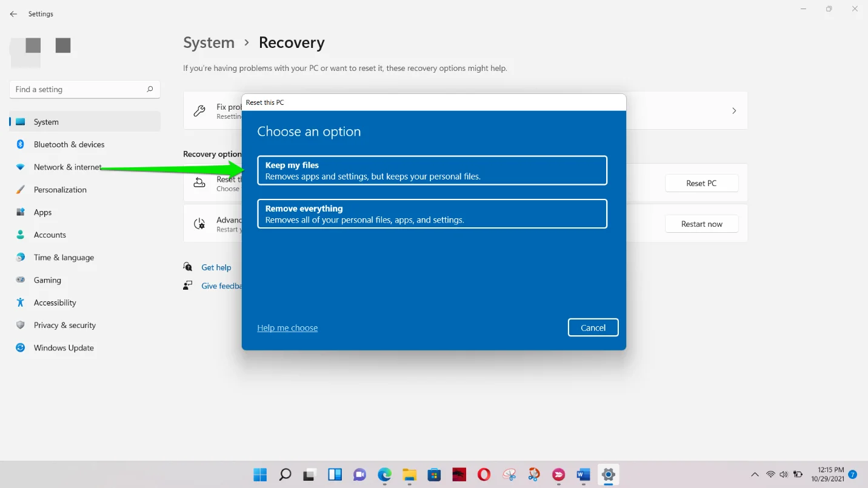Open File Explorer from taskbar
Image resolution: width=868 pixels, height=488 pixels.
(x=409, y=474)
